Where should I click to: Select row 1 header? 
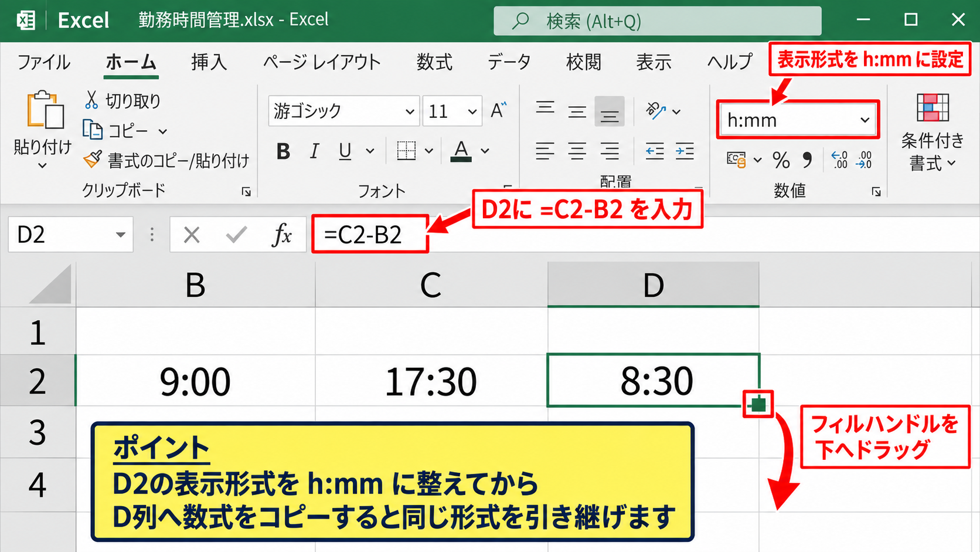tap(38, 331)
